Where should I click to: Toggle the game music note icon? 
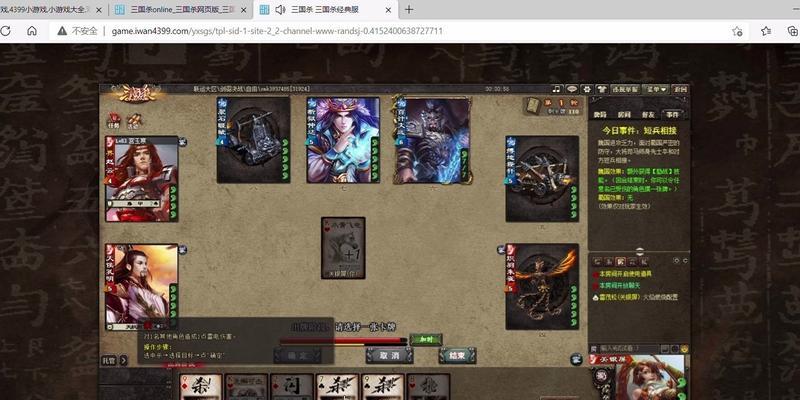coord(557,89)
